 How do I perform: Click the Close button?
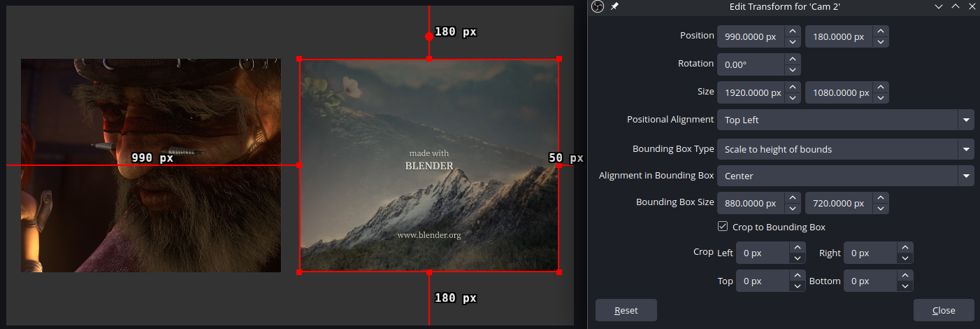click(x=944, y=310)
